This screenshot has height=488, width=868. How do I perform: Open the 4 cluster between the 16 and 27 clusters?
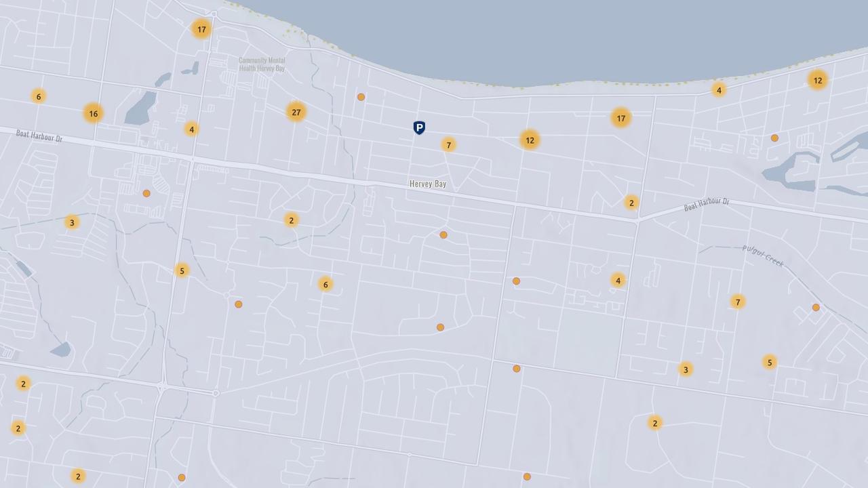tap(192, 129)
